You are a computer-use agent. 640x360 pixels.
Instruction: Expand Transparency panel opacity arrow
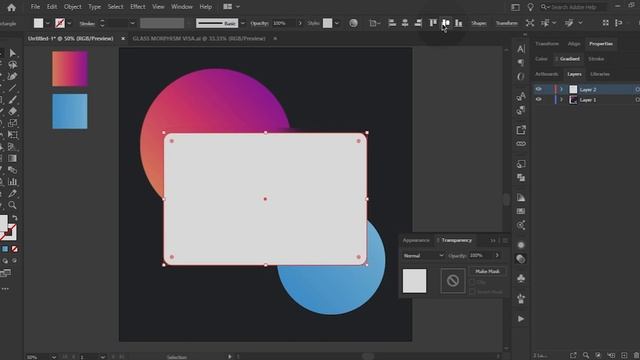[497, 256]
